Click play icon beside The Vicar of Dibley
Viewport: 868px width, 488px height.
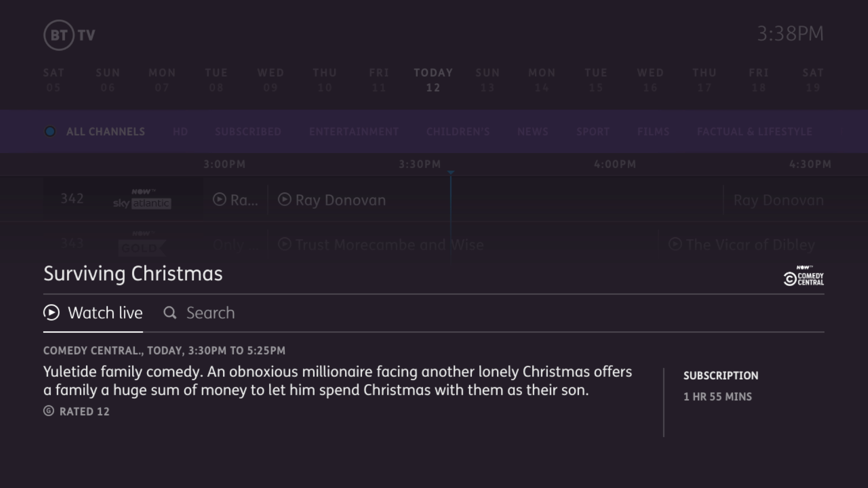[675, 244]
